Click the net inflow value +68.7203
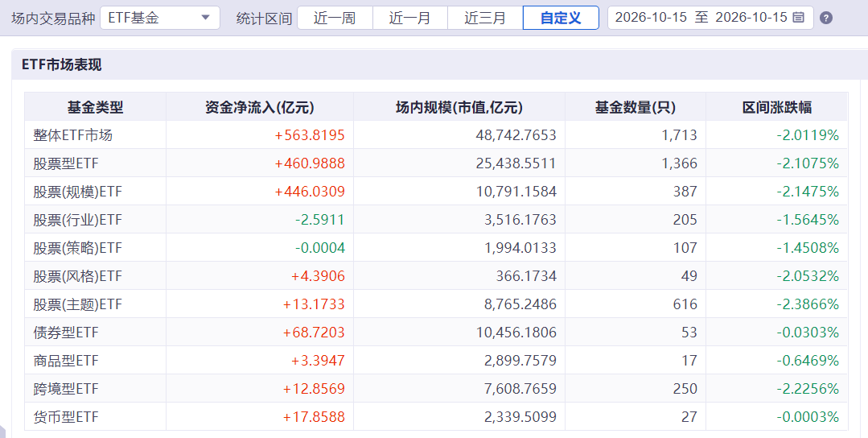868x438 pixels. coord(314,333)
